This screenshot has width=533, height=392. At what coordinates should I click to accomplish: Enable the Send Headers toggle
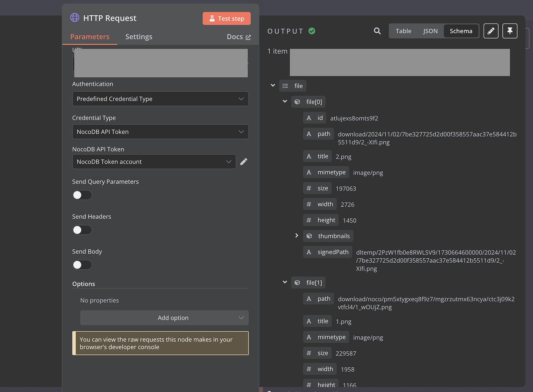point(82,230)
